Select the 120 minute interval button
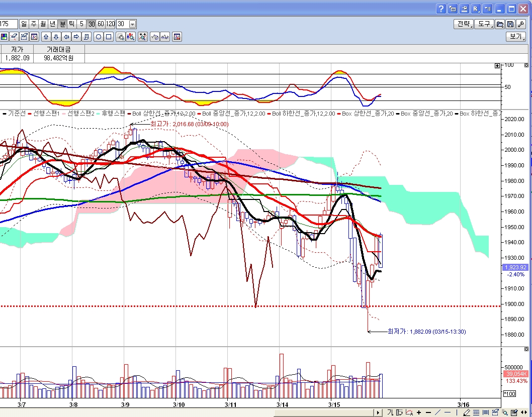The width and height of the screenshot is (532, 417). (110, 24)
